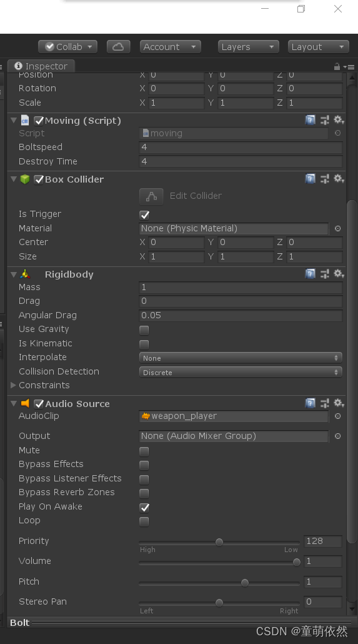
Task: Click the Volume slider handle
Action: tap(296, 562)
